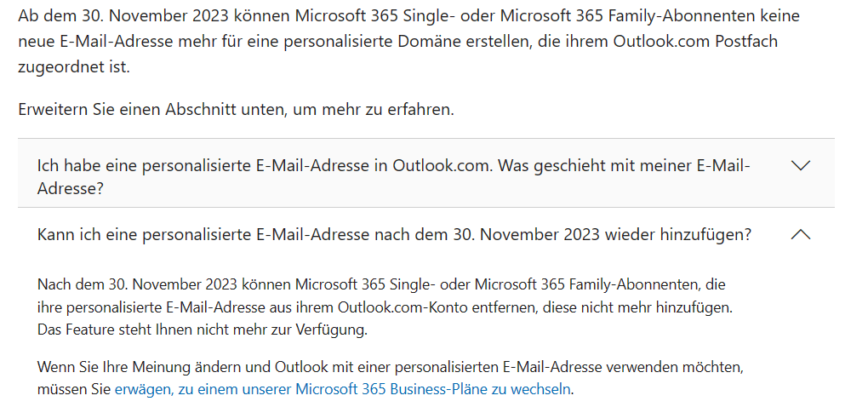
Task: Click the 'Wenn Sie Ihre Meinung ändern' paragraph
Action: pos(391,378)
